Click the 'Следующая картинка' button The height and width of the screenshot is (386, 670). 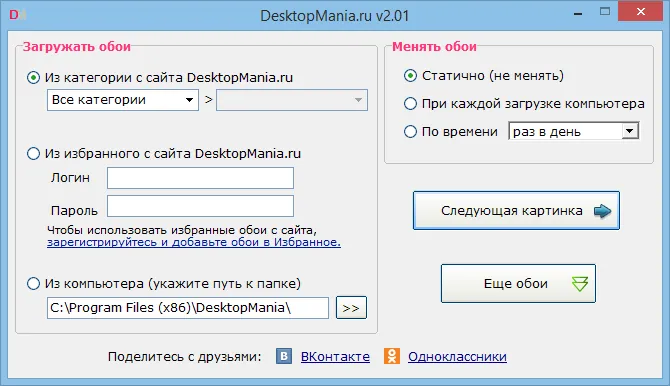[x=516, y=210]
